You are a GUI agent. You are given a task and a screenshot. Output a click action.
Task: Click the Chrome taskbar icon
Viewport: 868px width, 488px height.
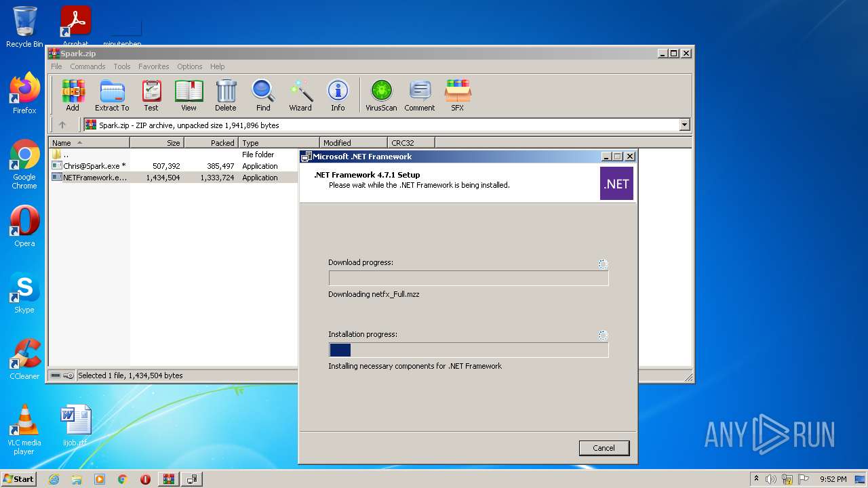tap(123, 479)
